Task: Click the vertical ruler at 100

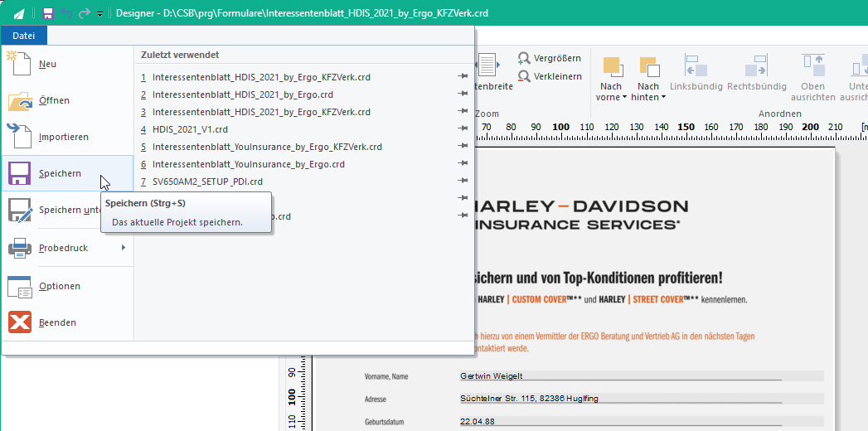Action: (292, 397)
